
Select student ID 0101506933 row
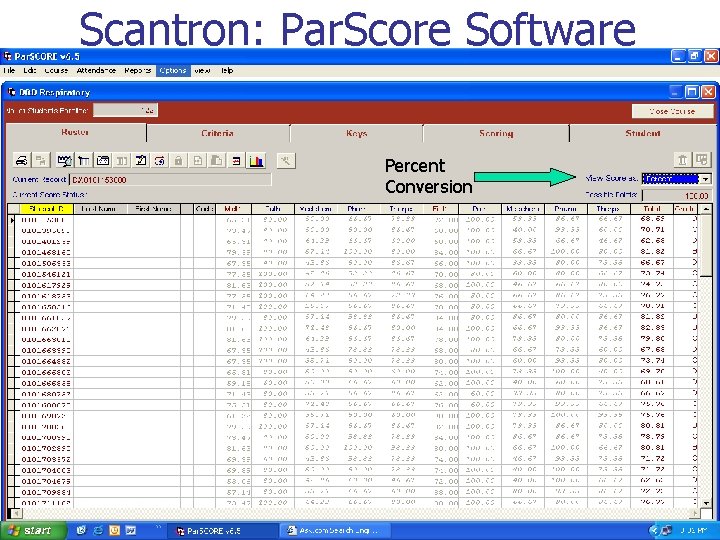pos(354,263)
